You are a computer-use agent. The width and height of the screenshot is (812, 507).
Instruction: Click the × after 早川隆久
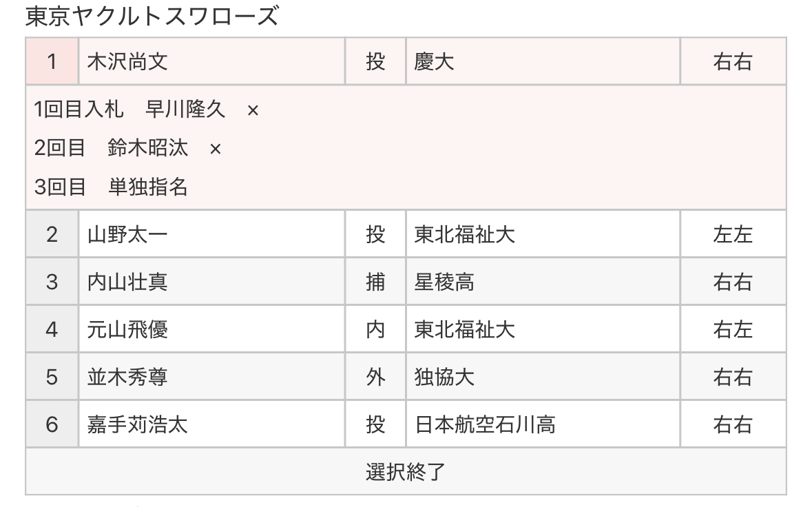253,110
